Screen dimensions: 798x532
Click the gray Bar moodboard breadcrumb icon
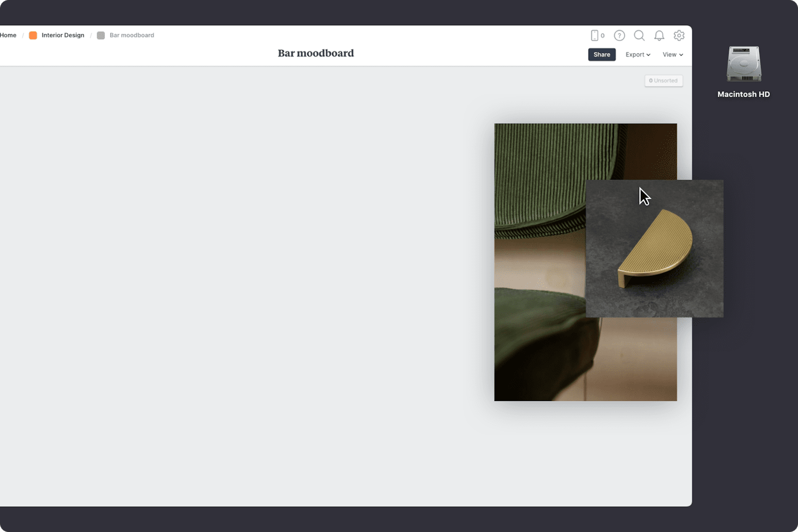coord(101,35)
